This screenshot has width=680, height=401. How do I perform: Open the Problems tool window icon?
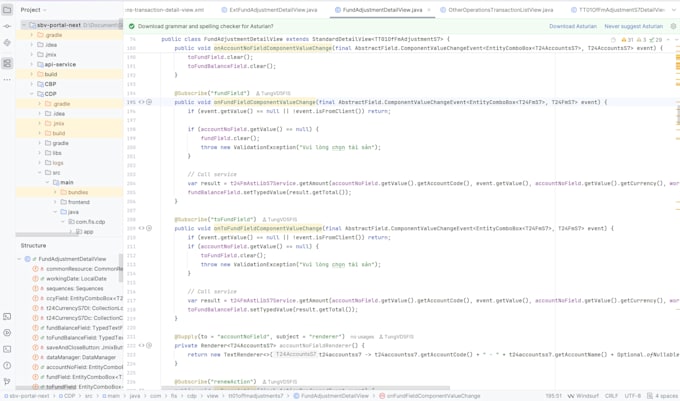(7, 365)
